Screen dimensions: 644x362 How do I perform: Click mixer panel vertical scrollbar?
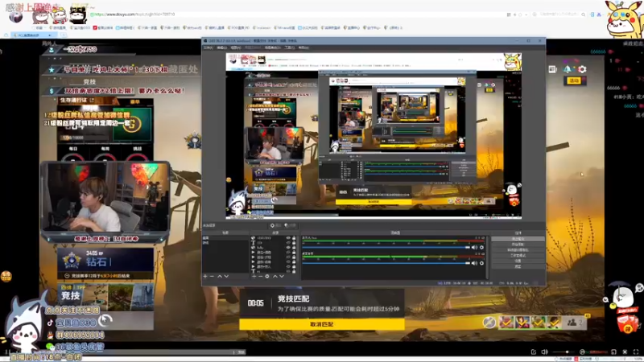click(x=488, y=257)
